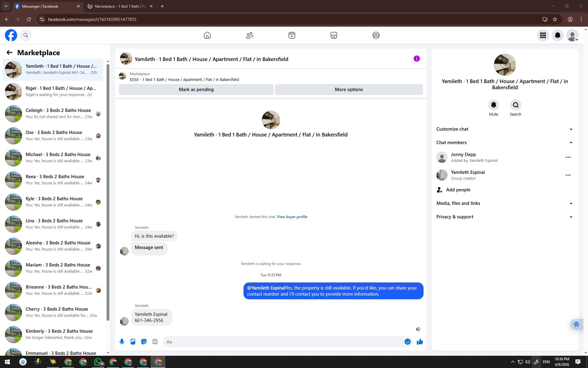
Task: Open options menu for Jonny Depp
Action: click(568, 157)
